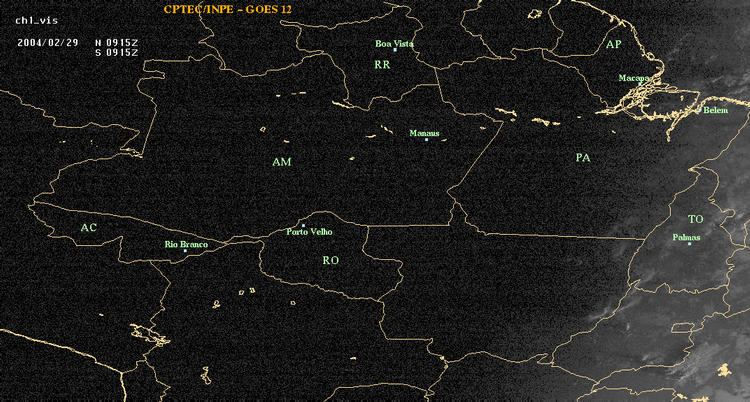Screen dimensions: 750x402
Task: Click the Porto Velho city label
Action: [309, 232]
